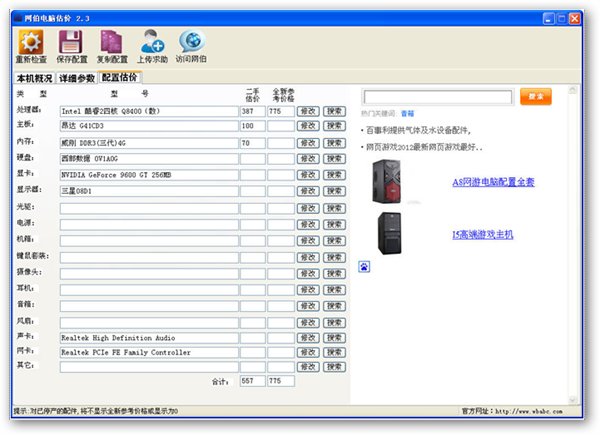Click the memory model field 威刚 DDR3
Screen dimensions: 600x435
click(149, 143)
